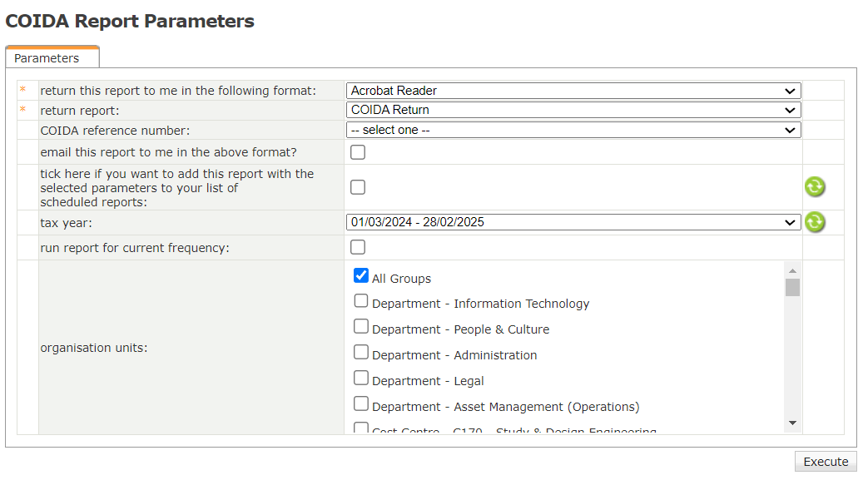Image resolution: width=868 pixels, height=480 pixels.
Task: Open the tax year dropdown
Action: pyautogui.click(x=573, y=222)
